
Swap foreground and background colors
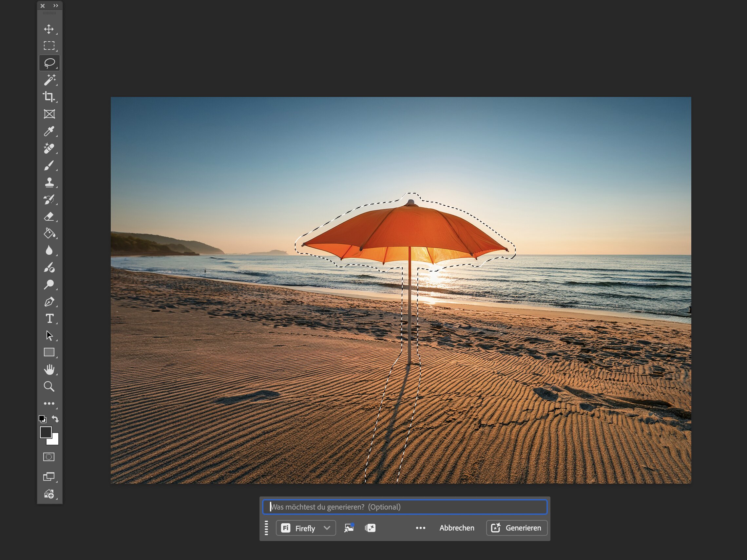[55, 419]
